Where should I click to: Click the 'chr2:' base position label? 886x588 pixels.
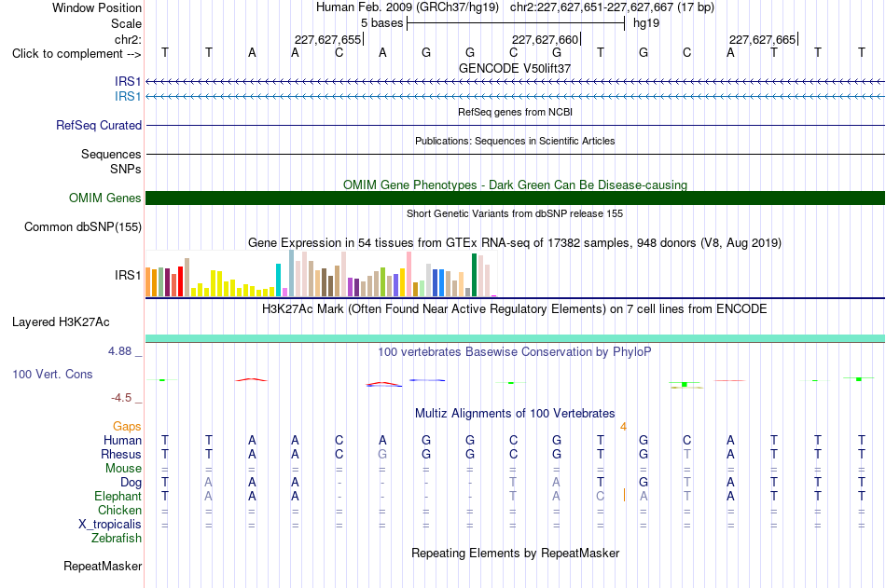click(x=129, y=39)
